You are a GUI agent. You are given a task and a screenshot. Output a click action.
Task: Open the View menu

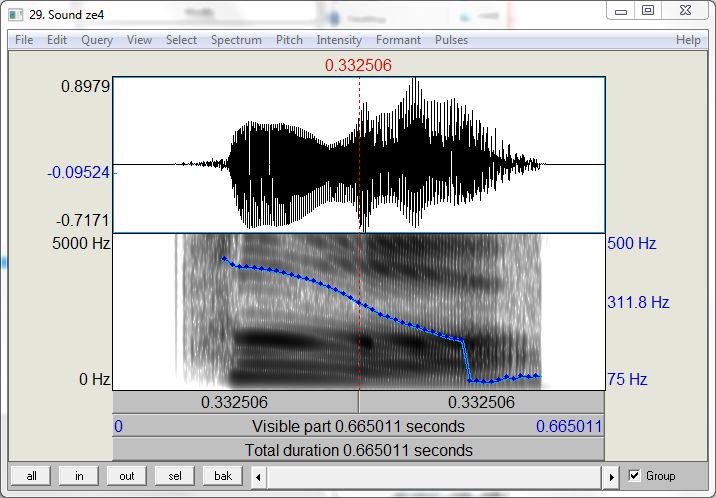[x=139, y=40]
